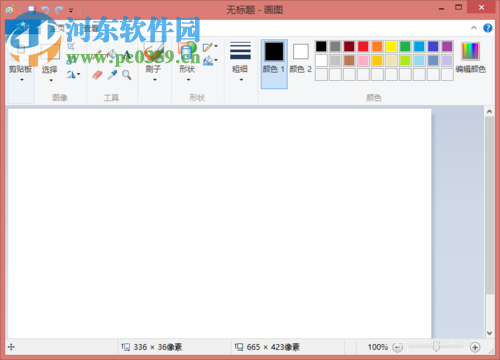The image size is (500, 360).
Task: Select the Eraser tool
Action: pyautogui.click(x=97, y=75)
